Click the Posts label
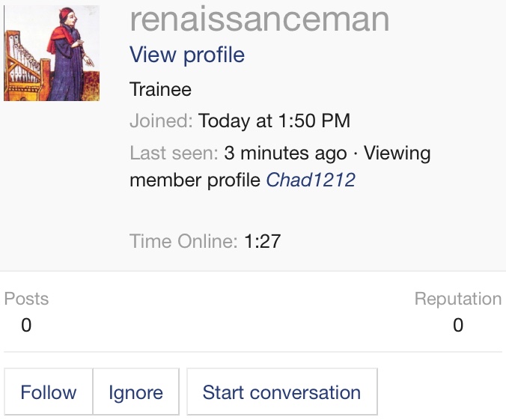 point(26,299)
